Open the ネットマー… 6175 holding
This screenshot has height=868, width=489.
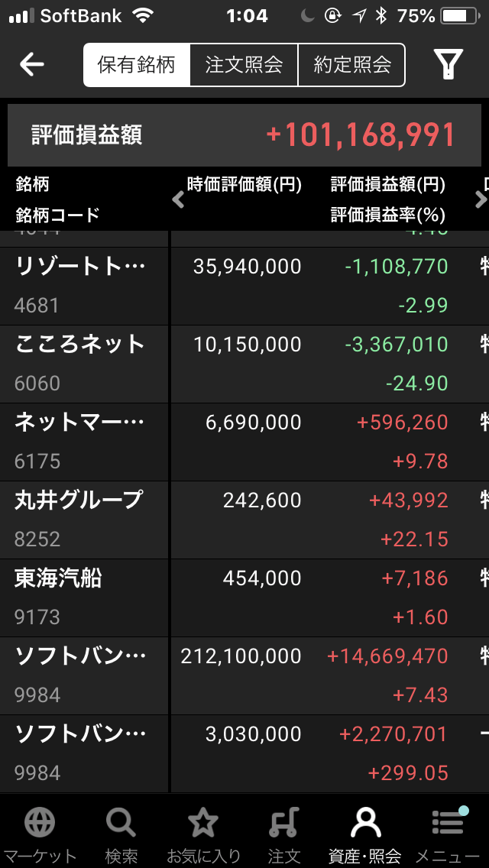244,442
